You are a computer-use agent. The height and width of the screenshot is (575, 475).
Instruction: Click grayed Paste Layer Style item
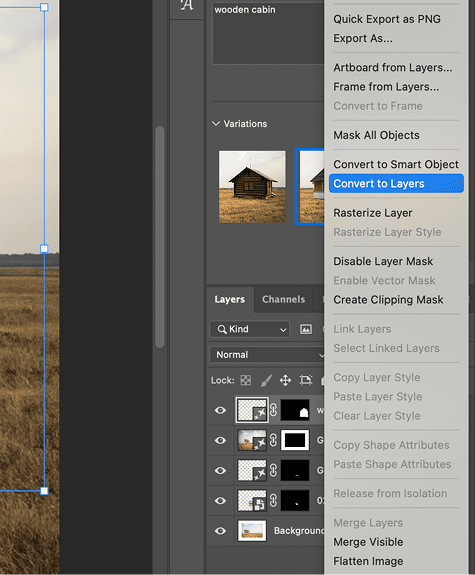pos(377,397)
